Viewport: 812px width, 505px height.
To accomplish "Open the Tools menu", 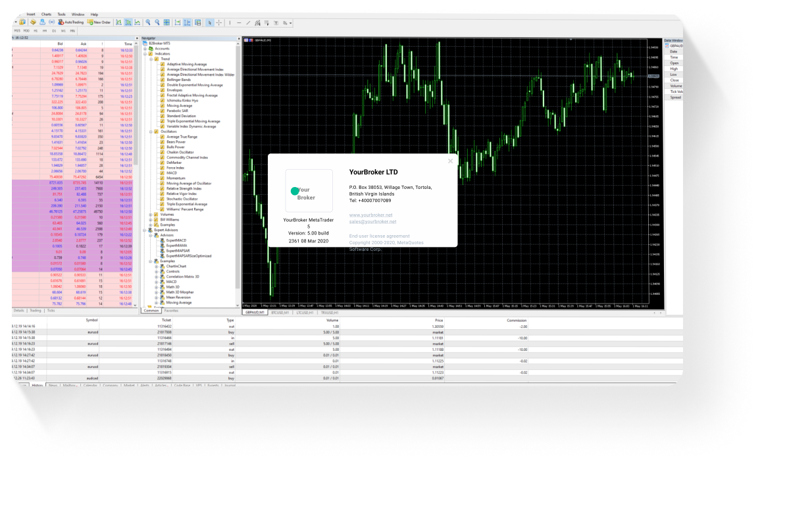I will (62, 14).
